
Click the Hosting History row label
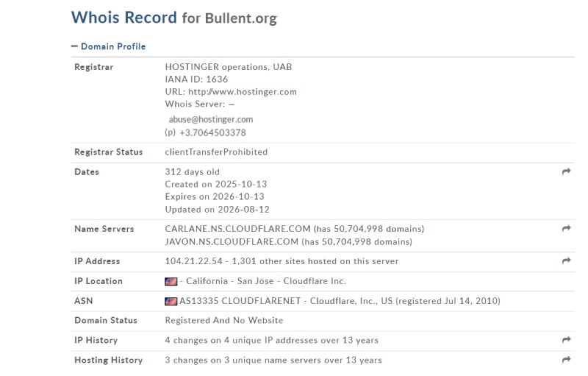point(108,361)
